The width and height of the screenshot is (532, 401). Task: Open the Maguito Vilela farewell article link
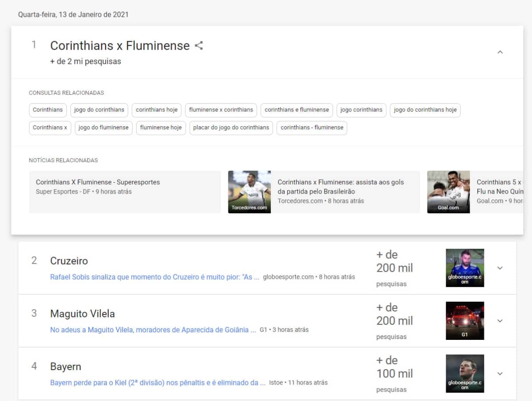[153, 330]
